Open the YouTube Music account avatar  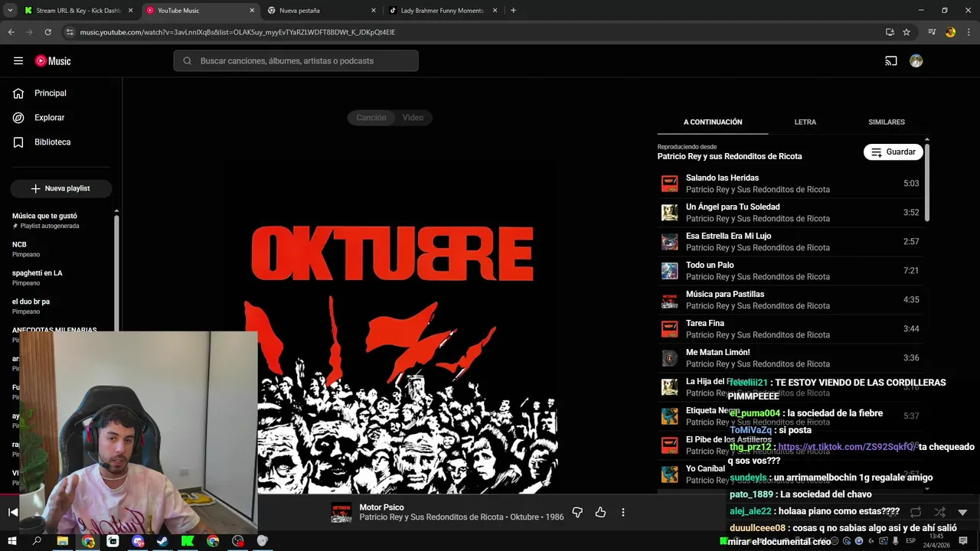tap(916, 60)
